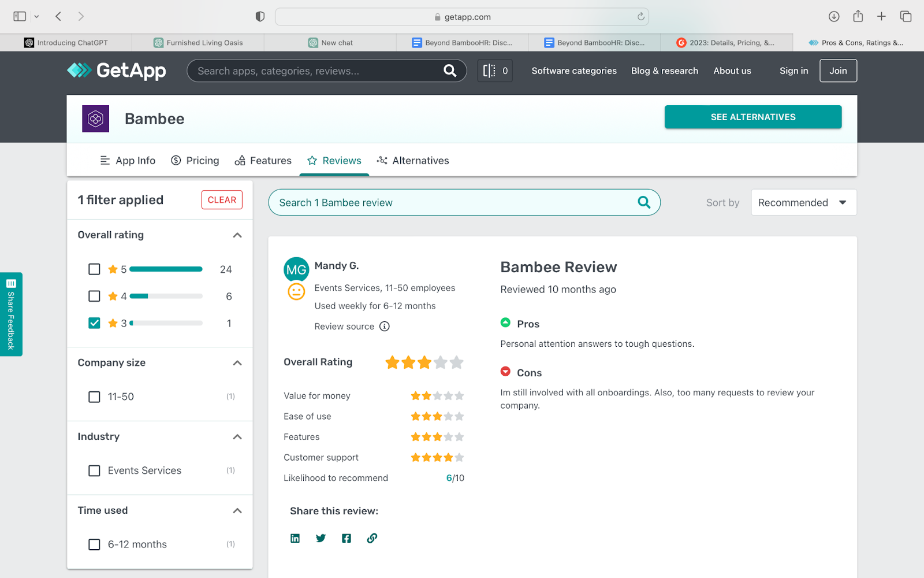Switch to the Alternatives tab
The image size is (924, 578).
click(413, 161)
